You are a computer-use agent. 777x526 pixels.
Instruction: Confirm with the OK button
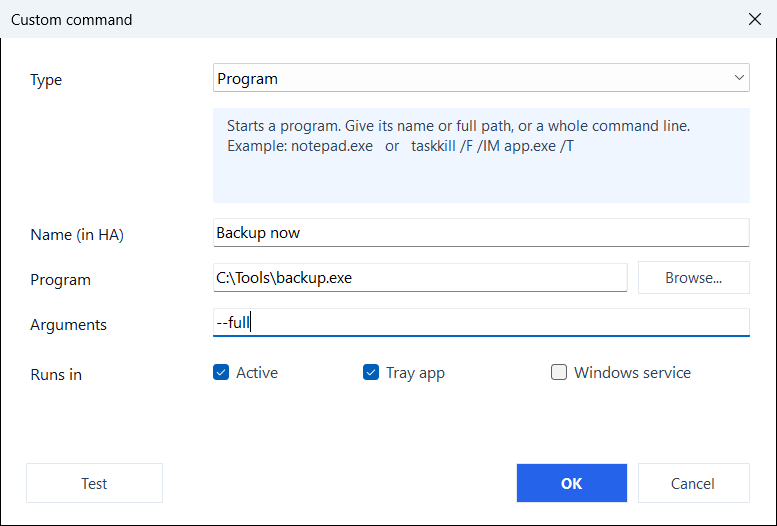pyautogui.click(x=572, y=483)
